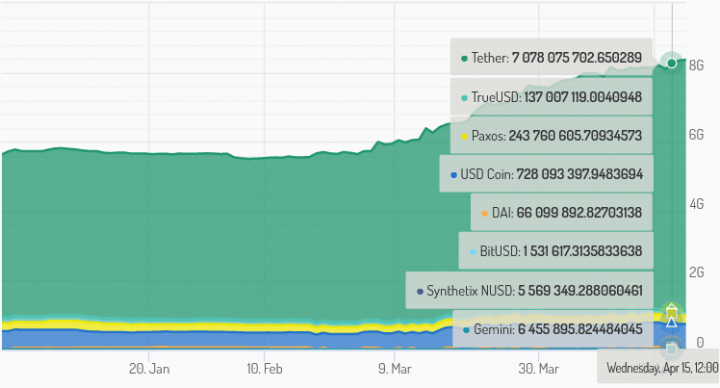
Task: Click the 8G y-axis label
Action: [696, 65]
